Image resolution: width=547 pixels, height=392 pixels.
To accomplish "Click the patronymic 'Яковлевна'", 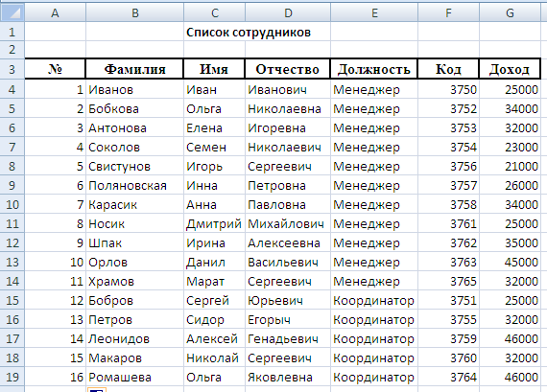I will click(x=288, y=377).
